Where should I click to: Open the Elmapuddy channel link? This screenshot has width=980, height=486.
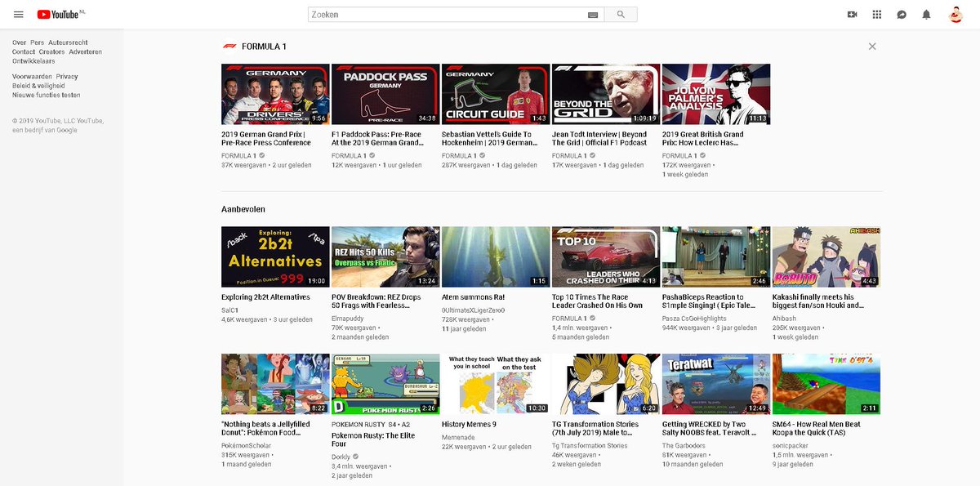pyautogui.click(x=349, y=319)
